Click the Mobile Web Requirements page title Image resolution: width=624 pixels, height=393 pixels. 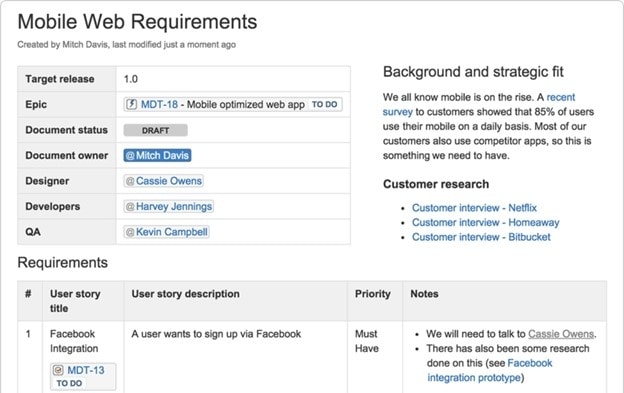tap(137, 22)
